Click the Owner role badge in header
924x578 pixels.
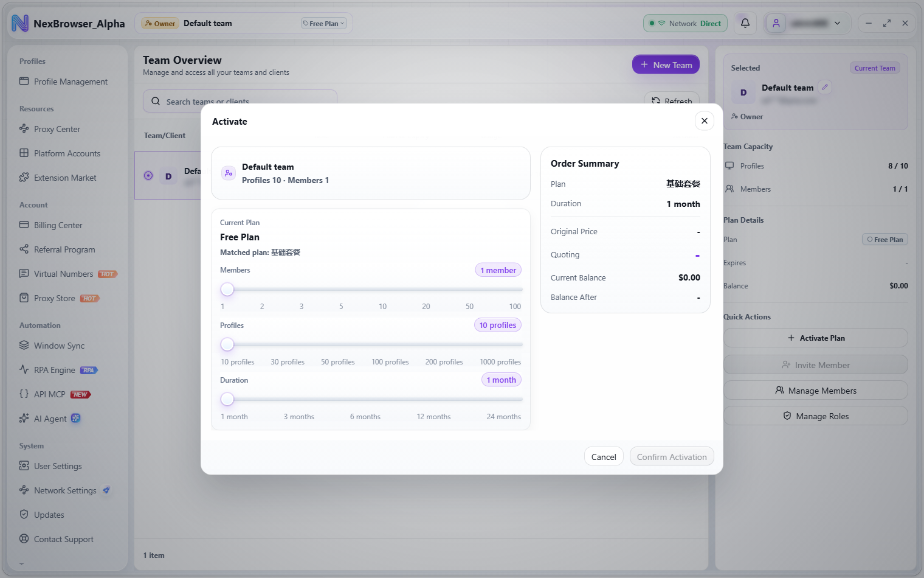[159, 23]
